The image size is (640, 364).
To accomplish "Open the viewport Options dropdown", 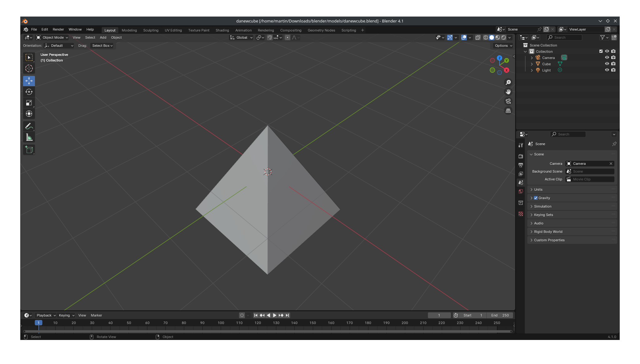I will coord(503,46).
